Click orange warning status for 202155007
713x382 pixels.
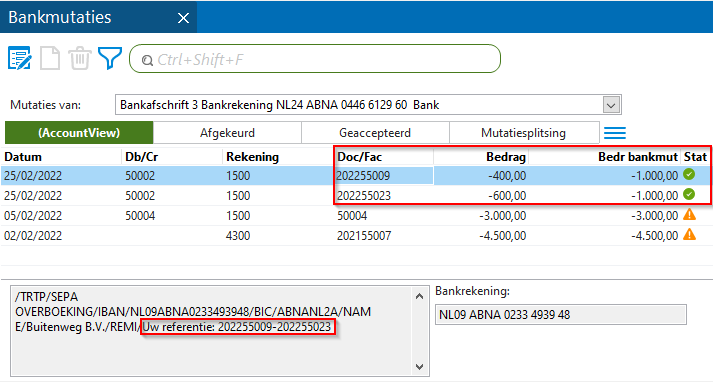[689, 235]
